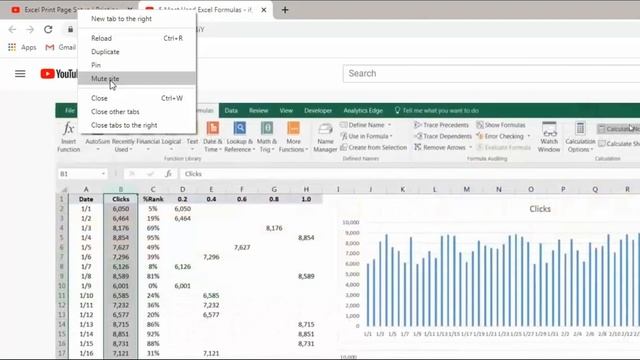This screenshot has height=360, width=640.
Task: Select cell with value 6,050 in column B
Action: pos(121,209)
